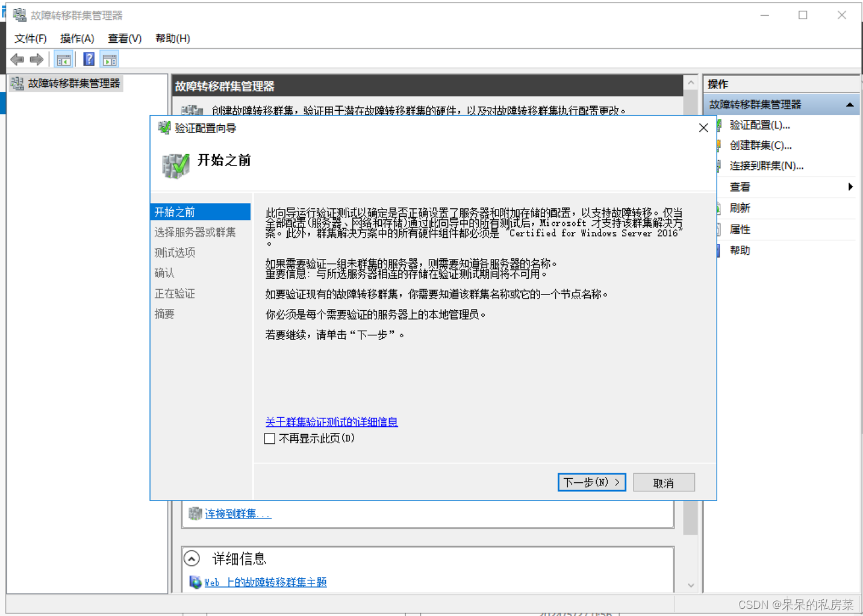Click the 故障转移群集管理器 center pane header

point(427,86)
